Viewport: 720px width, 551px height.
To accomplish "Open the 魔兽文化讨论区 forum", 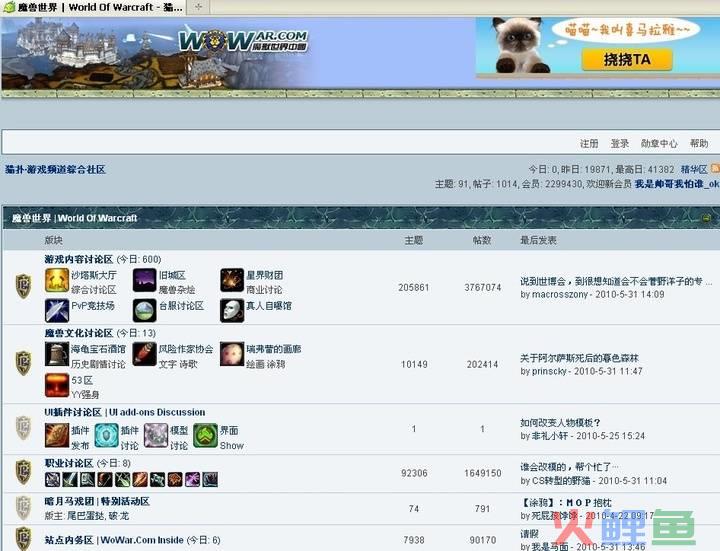I will 79,333.
